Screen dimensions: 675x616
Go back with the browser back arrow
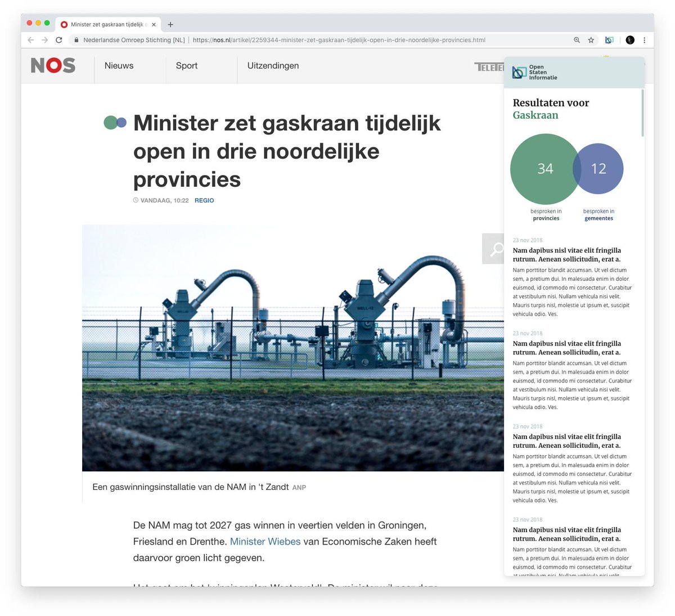(31, 40)
